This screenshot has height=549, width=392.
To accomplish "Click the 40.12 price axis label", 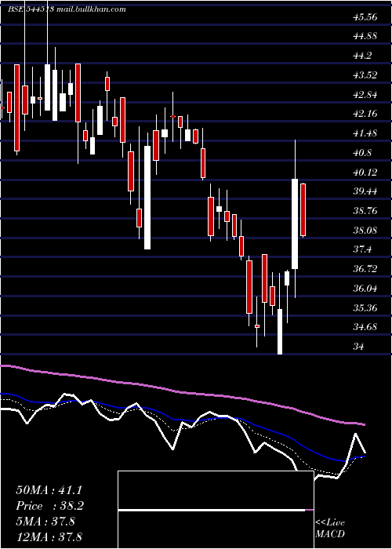I will click(365, 173).
